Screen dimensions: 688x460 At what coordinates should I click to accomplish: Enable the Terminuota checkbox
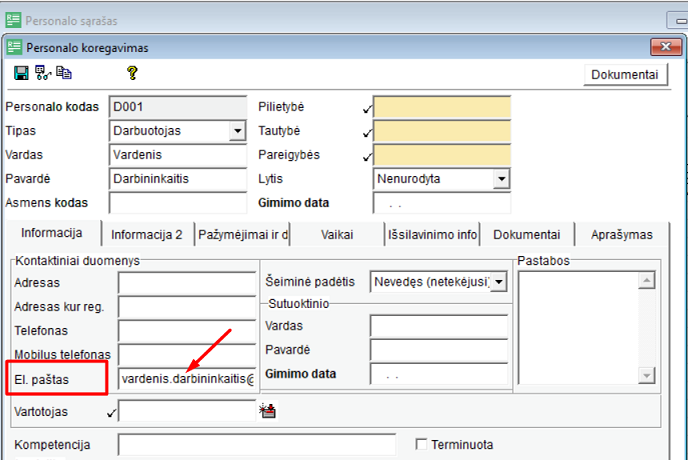click(x=422, y=444)
